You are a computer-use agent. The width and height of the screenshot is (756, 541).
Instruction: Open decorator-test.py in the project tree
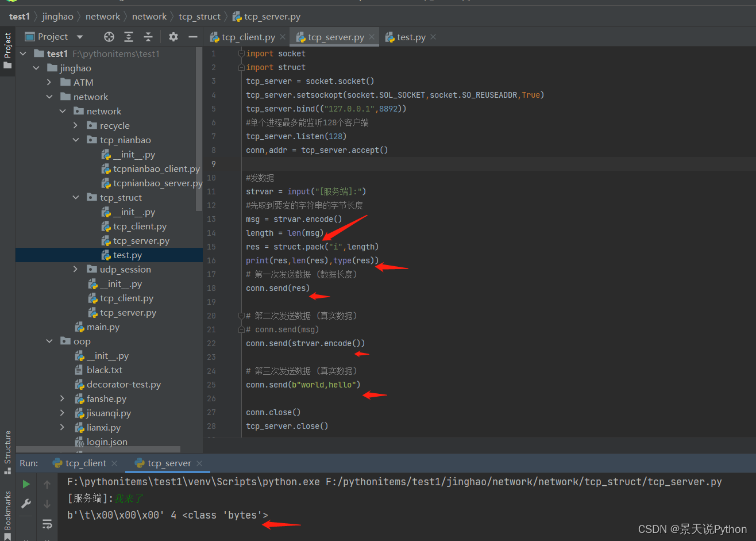(124, 385)
